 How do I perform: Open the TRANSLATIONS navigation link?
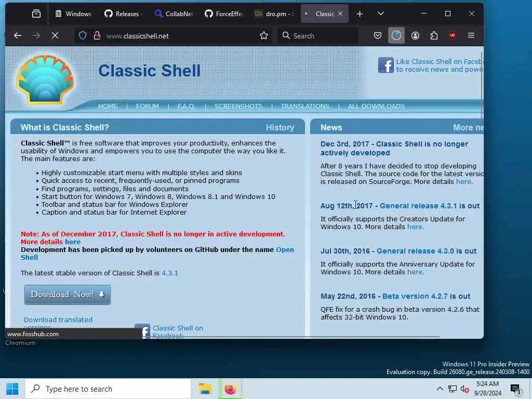tap(305, 106)
